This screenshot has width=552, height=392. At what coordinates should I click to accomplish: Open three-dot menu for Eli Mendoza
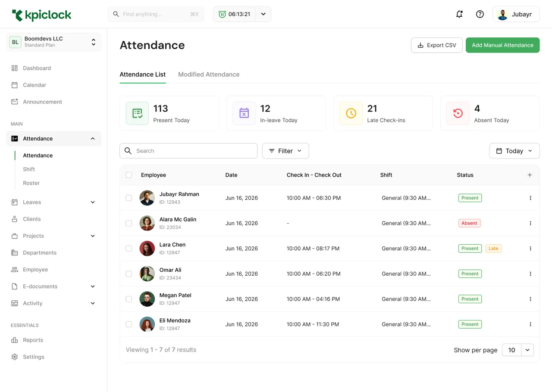[530, 324]
